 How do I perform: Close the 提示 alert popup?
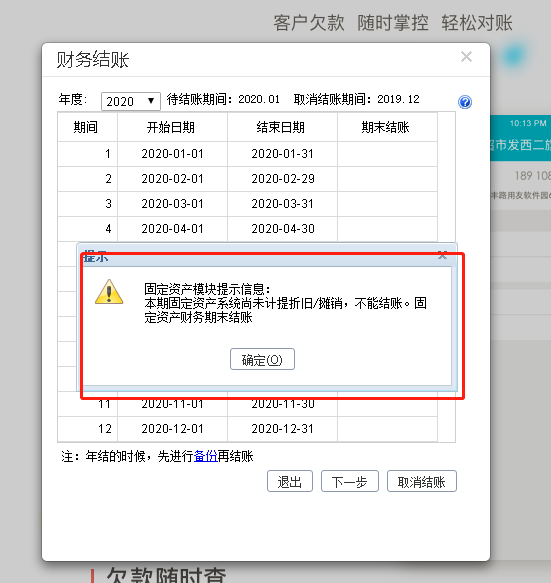[442, 255]
